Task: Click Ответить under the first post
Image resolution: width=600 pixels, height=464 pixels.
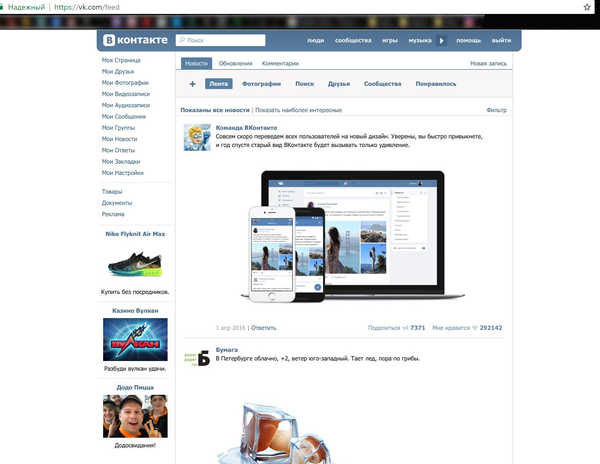Action: click(263, 328)
